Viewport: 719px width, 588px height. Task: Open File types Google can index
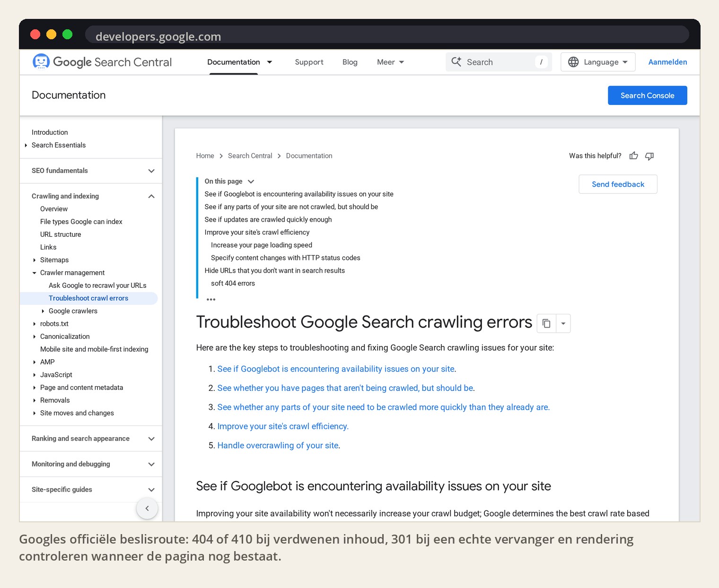(81, 222)
